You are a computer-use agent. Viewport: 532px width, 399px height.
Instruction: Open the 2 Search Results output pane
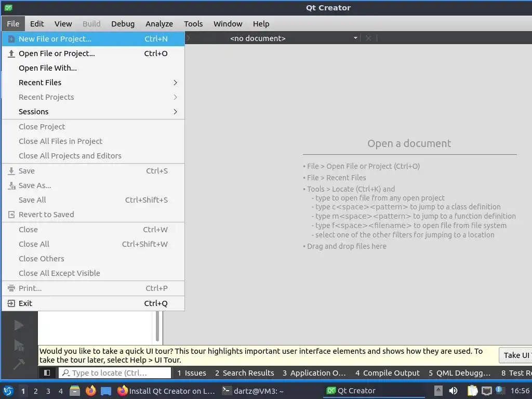pos(244,373)
